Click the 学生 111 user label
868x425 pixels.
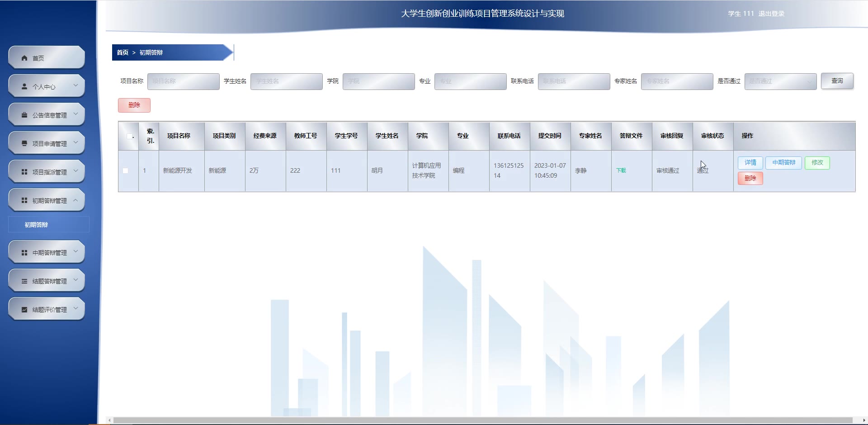click(x=741, y=14)
